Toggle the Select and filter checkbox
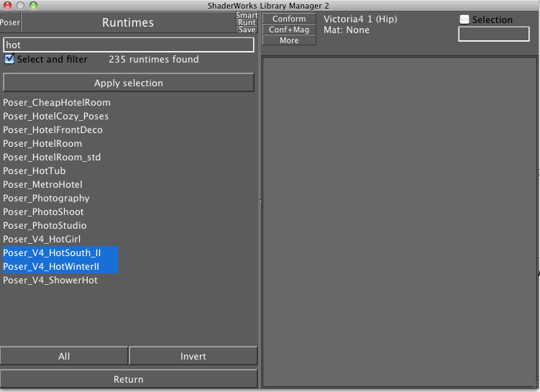Viewport: 540px width, 392px height. (x=9, y=59)
